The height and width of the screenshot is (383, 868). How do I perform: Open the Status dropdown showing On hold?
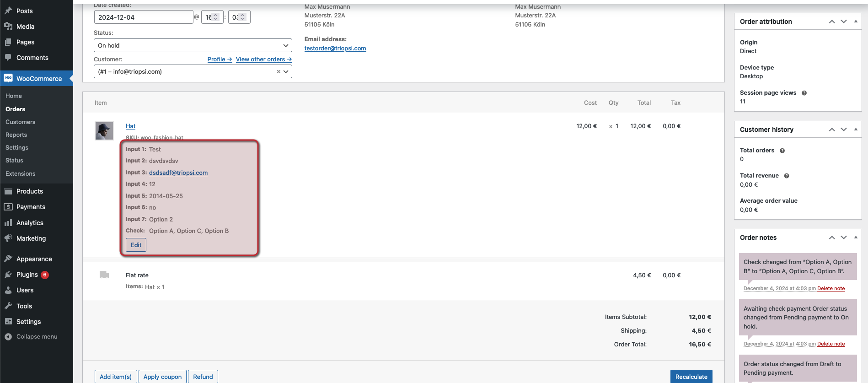pyautogui.click(x=193, y=45)
